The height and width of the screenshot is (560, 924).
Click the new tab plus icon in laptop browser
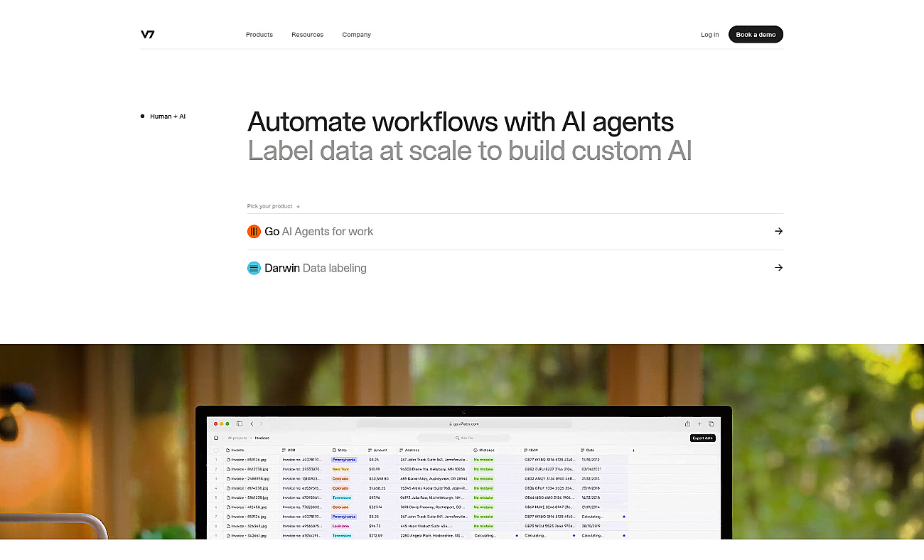(x=699, y=424)
